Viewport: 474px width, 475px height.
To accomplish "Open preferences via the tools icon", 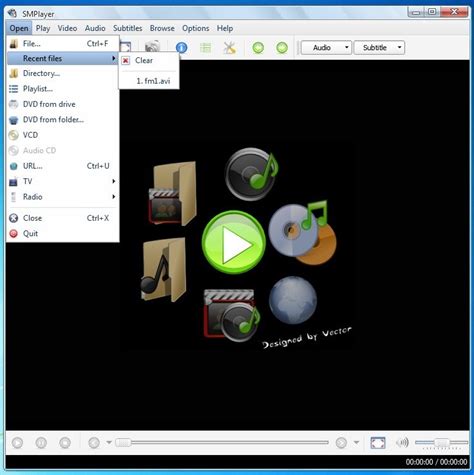I will click(230, 48).
